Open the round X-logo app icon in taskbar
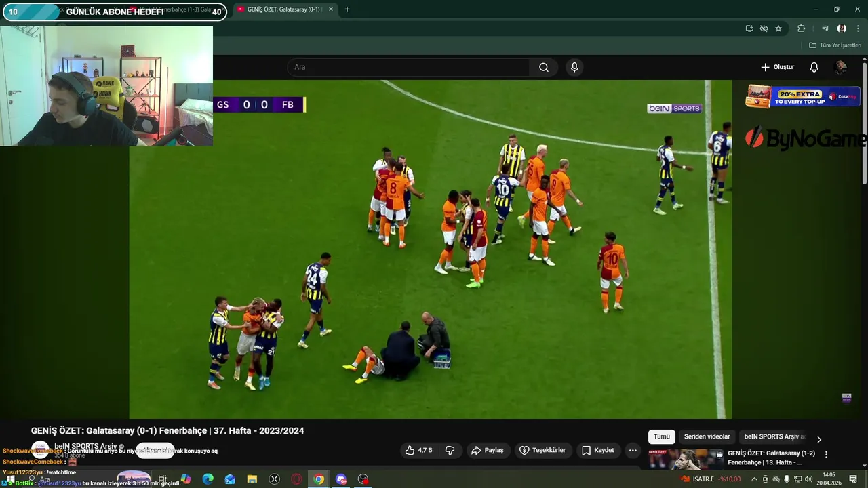This screenshot has height=488, width=868. pyautogui.click(x=274, y=479)
